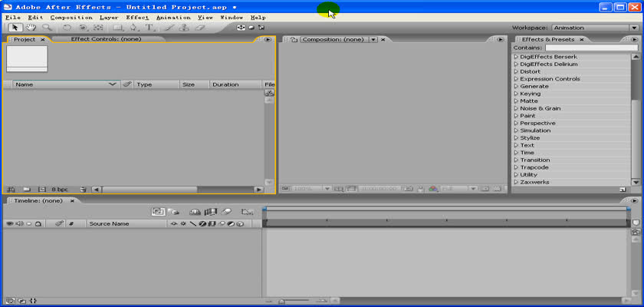Select the Brush tool

[x=169, y=28]
